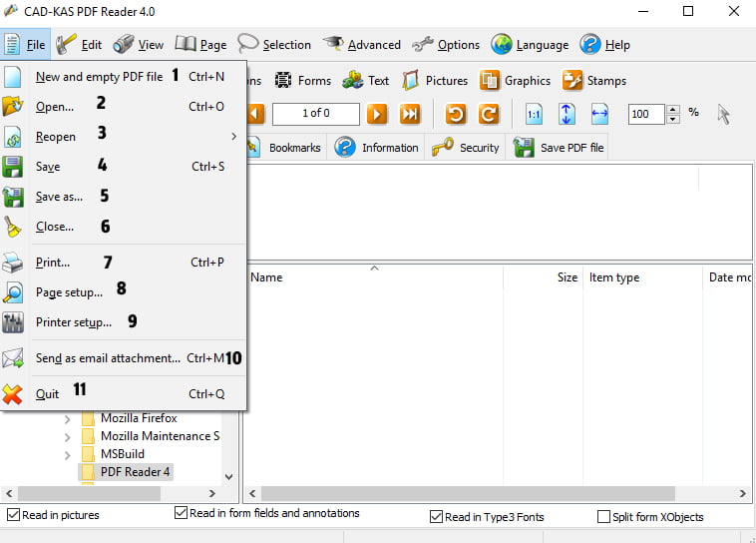The image size is (756, 543).
Task: Go to the next page arrow
Action: [377, 115]
